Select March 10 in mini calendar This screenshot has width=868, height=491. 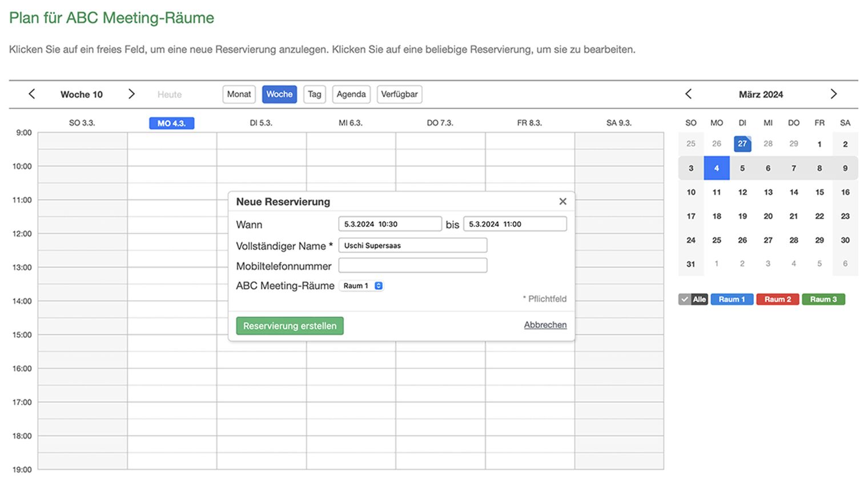click(x=691, y=192)
